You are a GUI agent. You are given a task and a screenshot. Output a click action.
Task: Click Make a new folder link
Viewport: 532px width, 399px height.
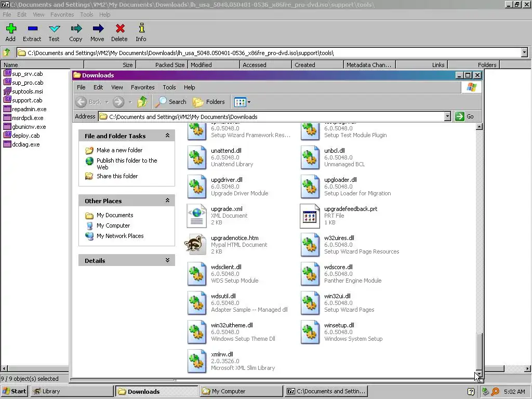click(x=119, y=150)
